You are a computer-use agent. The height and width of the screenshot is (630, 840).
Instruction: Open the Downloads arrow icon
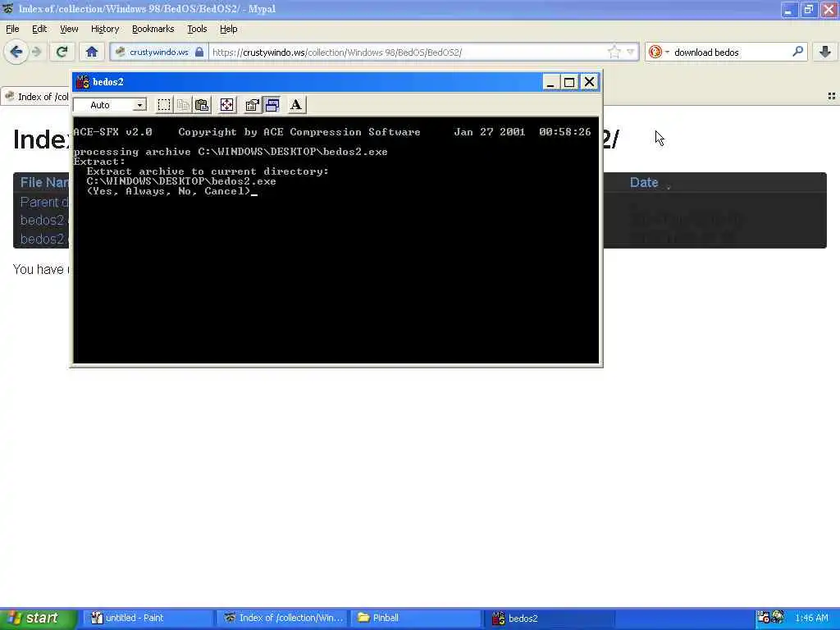coord(825,52)
